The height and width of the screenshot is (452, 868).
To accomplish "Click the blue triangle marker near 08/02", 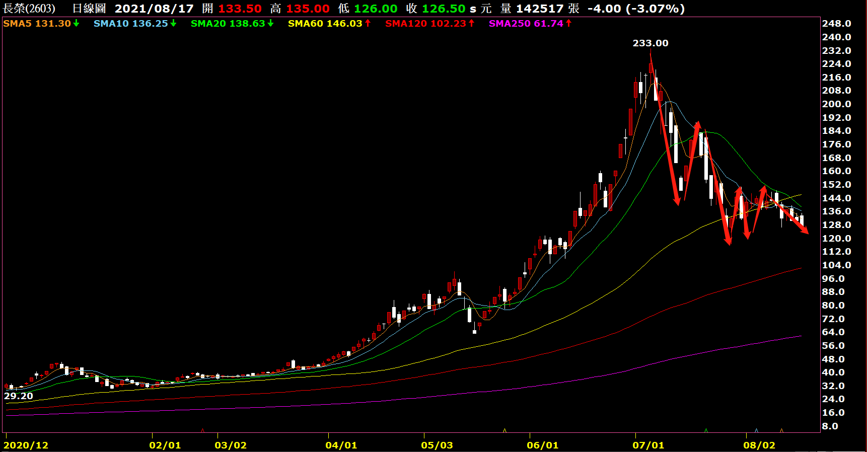I will pos(756,430).
